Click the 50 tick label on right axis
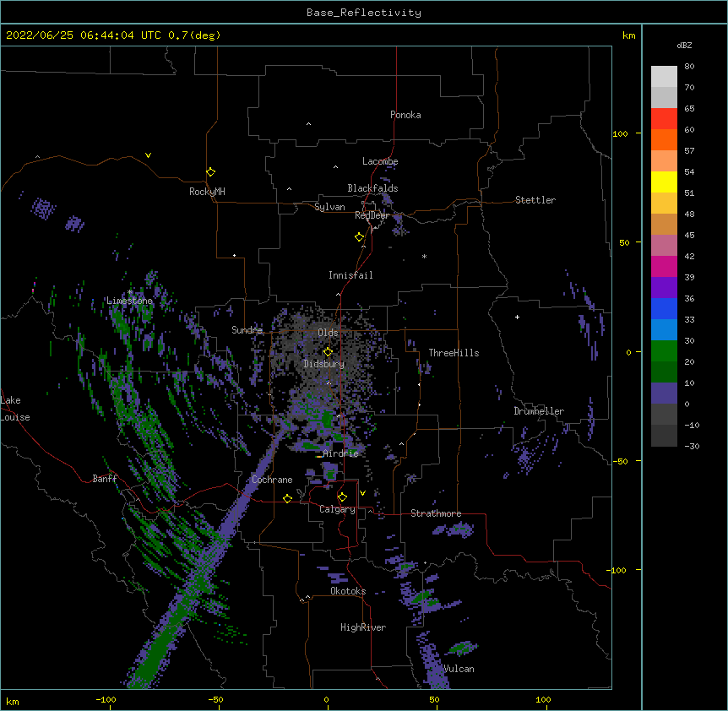The height and width of the screenshot is (711, 728). pos(624,242)
